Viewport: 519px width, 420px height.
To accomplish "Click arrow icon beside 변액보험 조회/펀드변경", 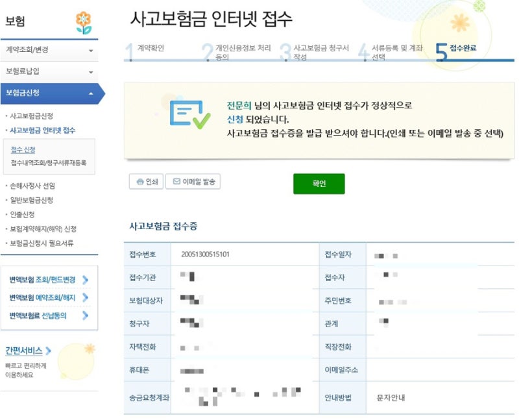I will tap(86, 280).
